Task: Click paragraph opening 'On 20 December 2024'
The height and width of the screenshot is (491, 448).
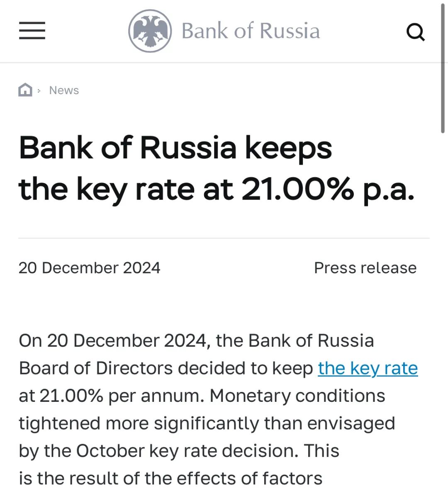Action: click(x=112, y=341)
